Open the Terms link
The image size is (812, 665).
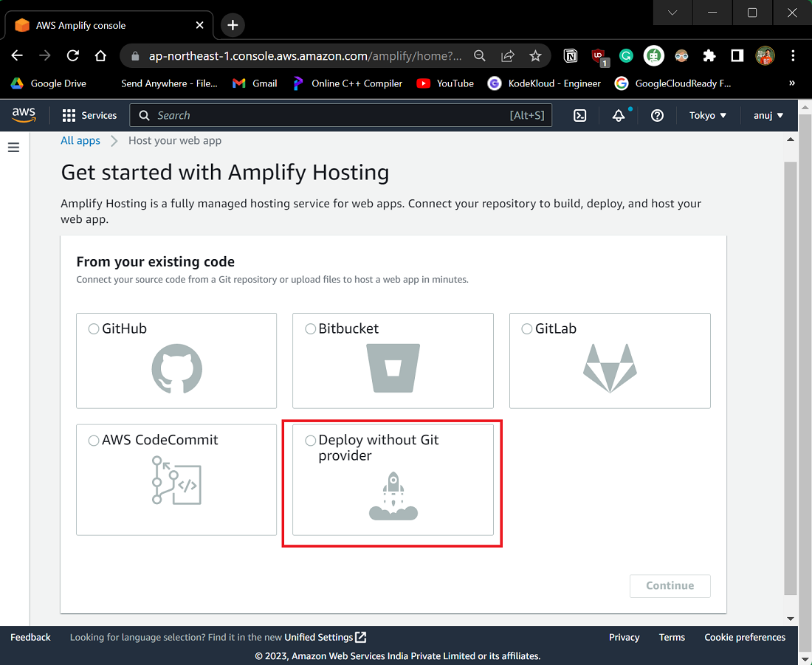click(x=672, y=638)
